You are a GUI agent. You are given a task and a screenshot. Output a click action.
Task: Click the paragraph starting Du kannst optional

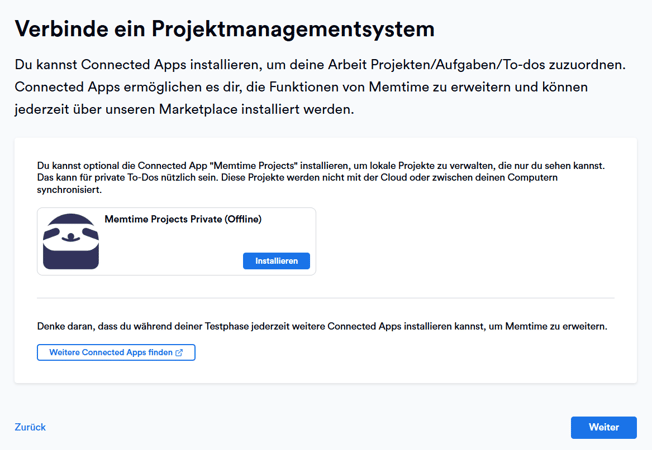tap(321, 178)
